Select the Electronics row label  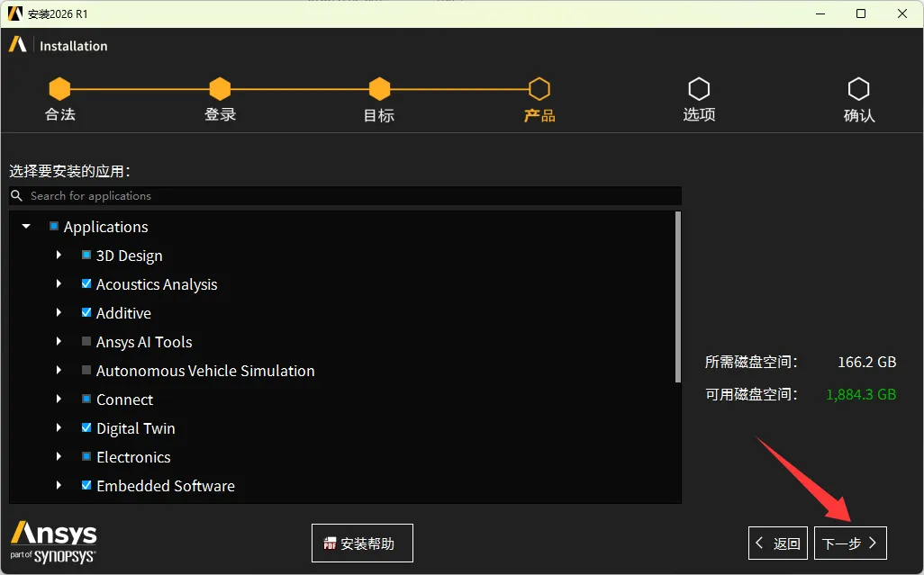tap(134, 457)
